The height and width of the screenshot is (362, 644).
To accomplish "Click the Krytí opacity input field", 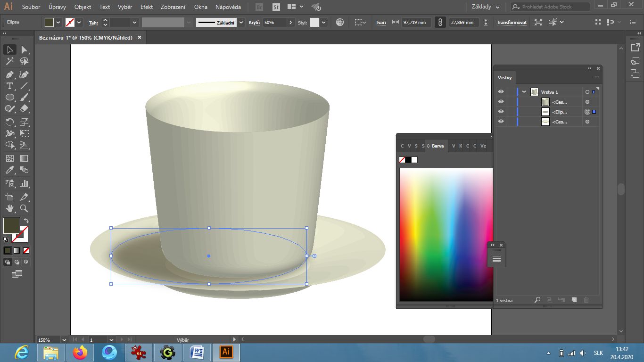I will point(274,22).
